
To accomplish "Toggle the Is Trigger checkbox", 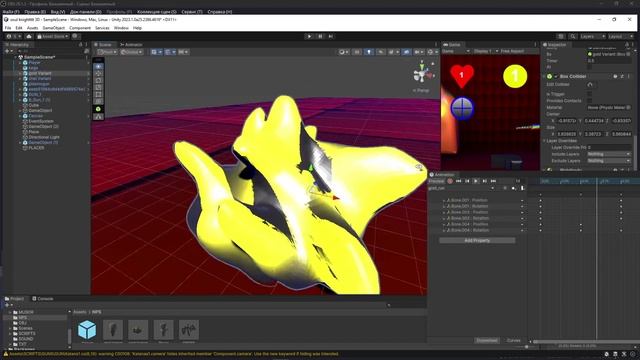I will [589, 94].
